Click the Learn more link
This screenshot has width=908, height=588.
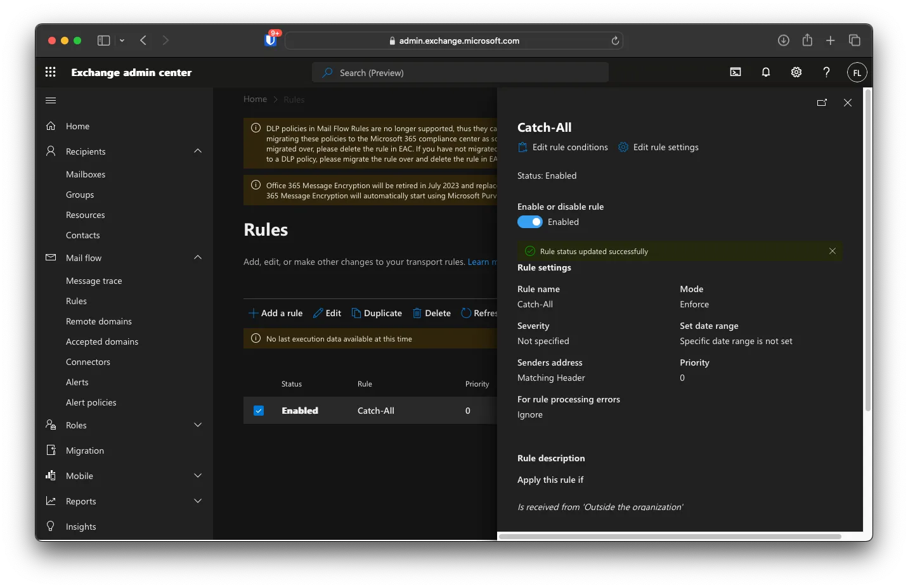(x=482, y=262)
